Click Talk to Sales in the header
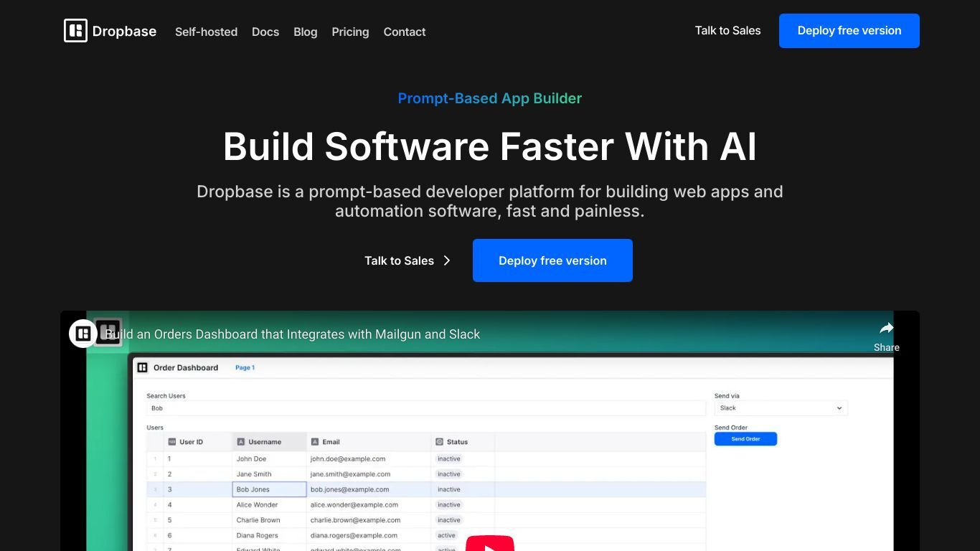 pyautogui.click(x=727, y=30)
